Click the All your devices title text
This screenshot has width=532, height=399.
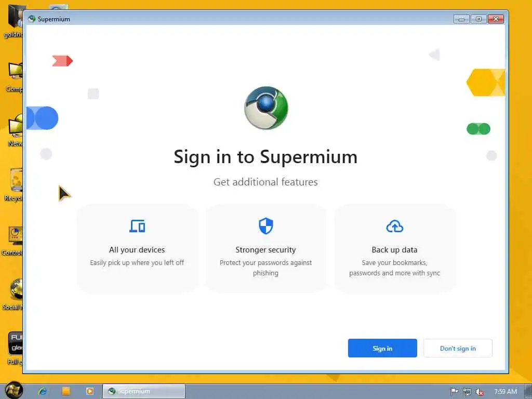137,250
